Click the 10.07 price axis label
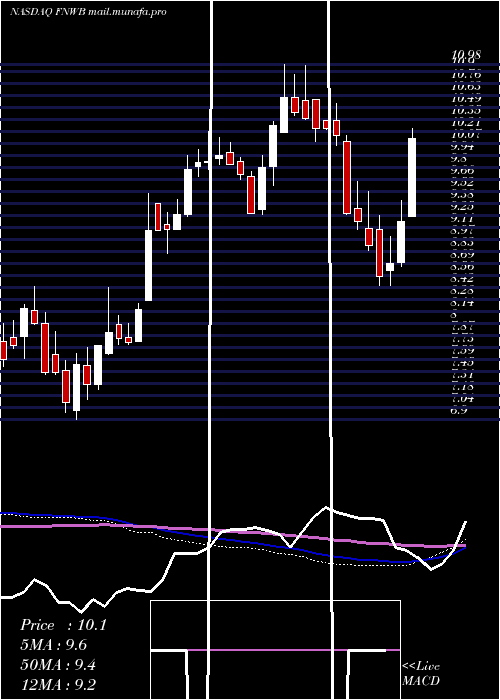Viewport: 500px width, 700px height. pyautogui.click(x=466, y=135)
